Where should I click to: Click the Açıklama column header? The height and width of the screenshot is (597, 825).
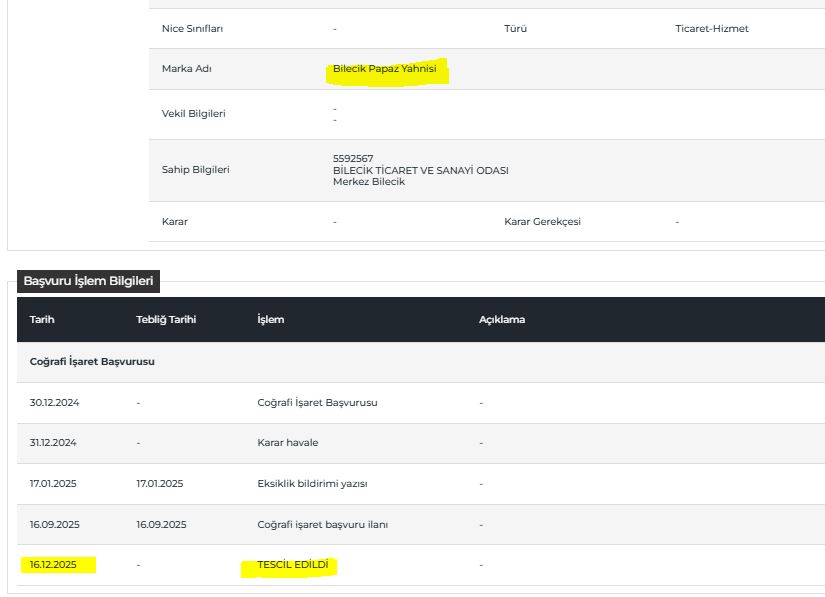coord(501,320)
